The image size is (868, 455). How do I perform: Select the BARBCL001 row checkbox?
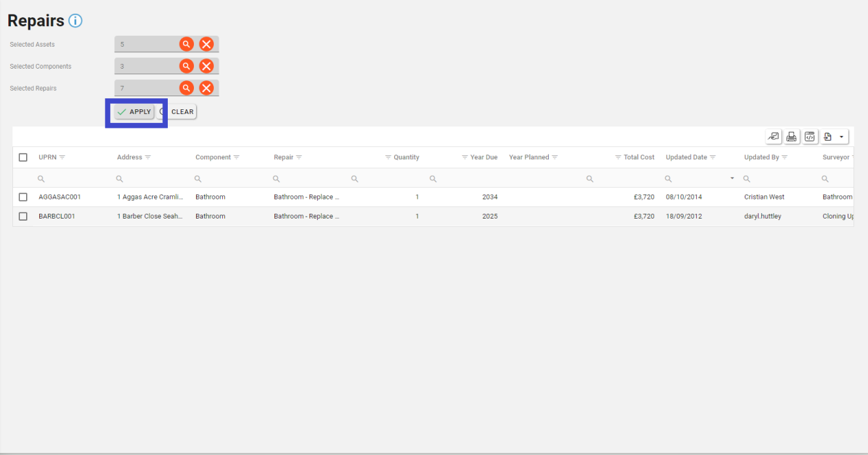[x=23, y=217]
